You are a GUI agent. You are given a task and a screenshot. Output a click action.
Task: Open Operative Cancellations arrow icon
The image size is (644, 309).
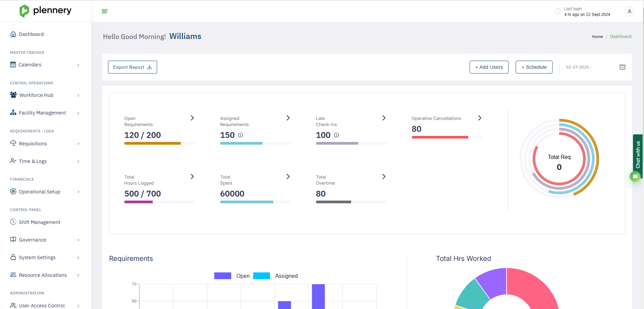pyautogui.click(x=479, y=118)
